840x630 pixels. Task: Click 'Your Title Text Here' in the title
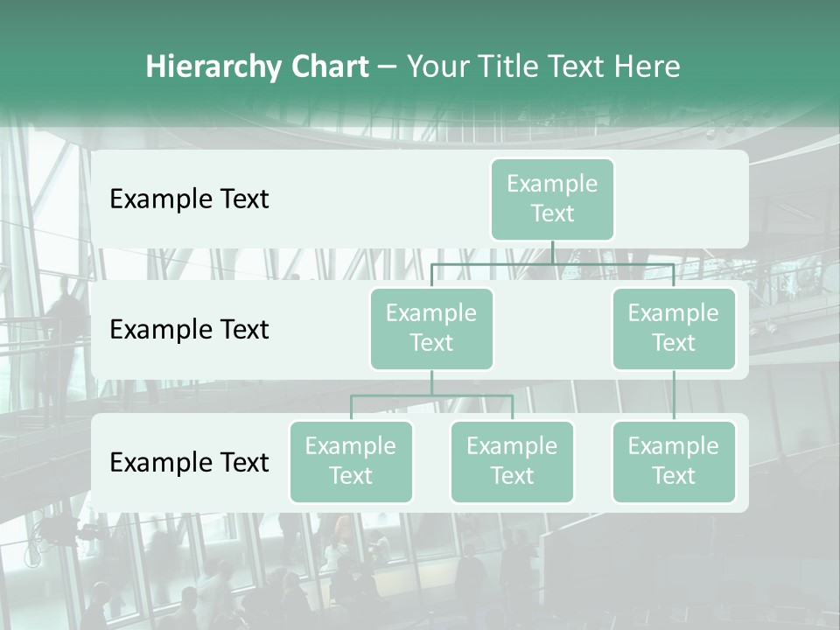click(x=542, y=66)
